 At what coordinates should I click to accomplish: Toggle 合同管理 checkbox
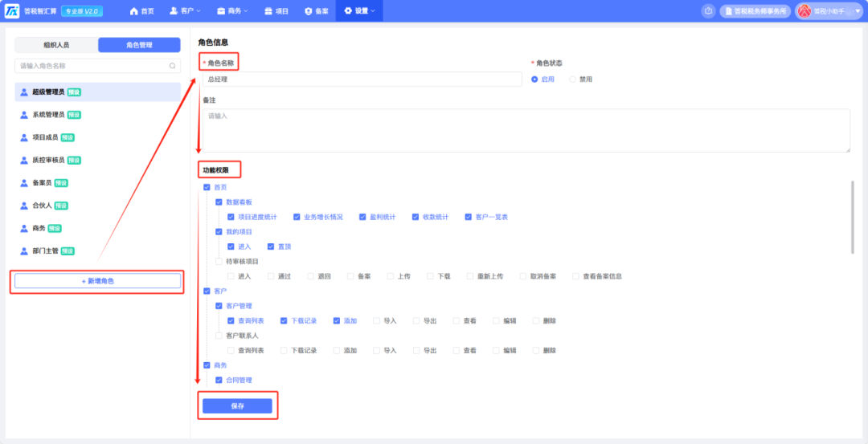pyautogui.click(x=219, y=380)
